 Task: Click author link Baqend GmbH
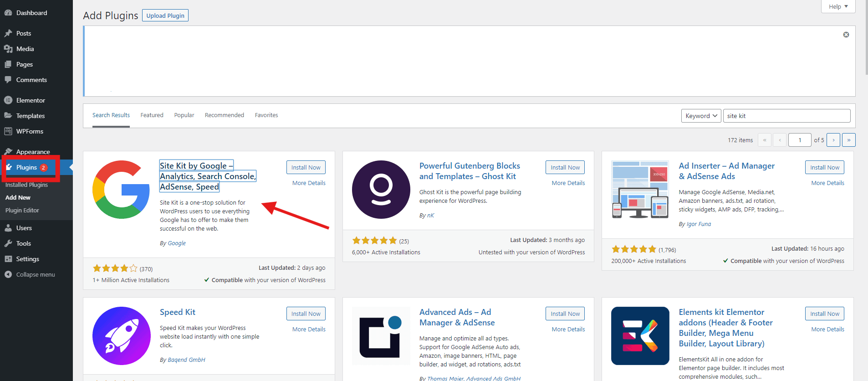(186, 360)
